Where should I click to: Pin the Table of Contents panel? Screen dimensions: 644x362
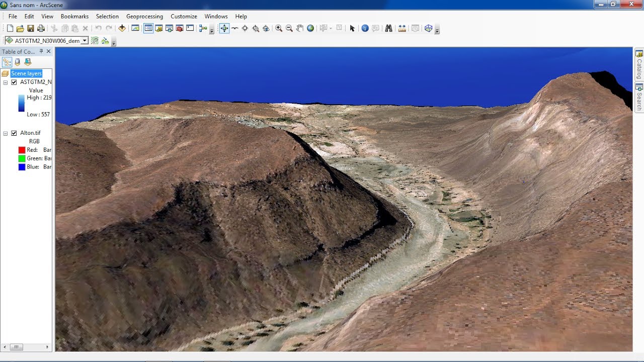point(41,51)
